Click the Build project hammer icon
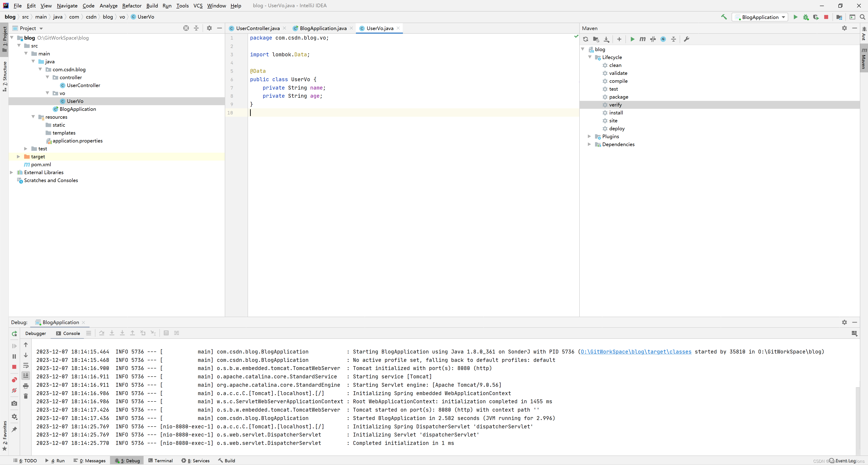868x465 pixels. (724, 17)
